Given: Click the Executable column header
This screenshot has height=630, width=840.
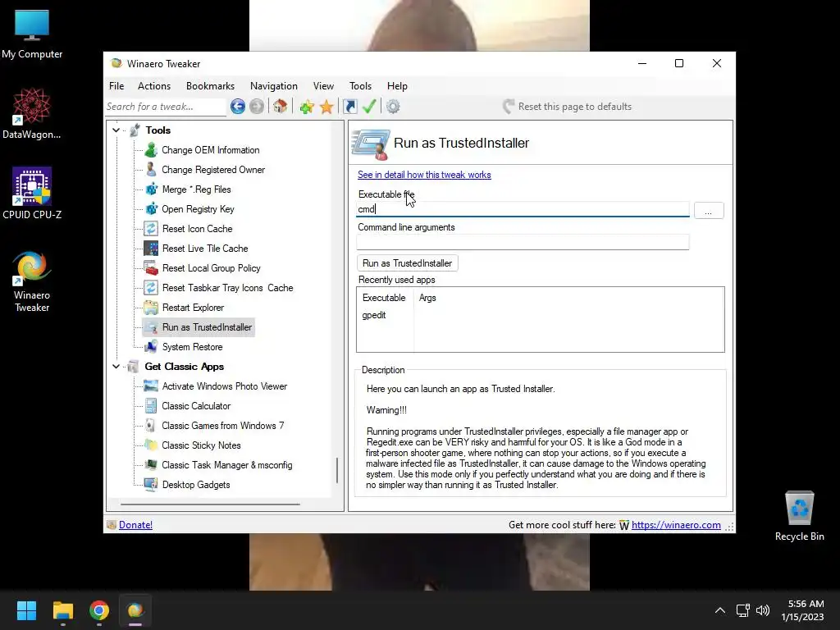Looking at the screenshot, I should pyautogui.click(x=384, y=298).
